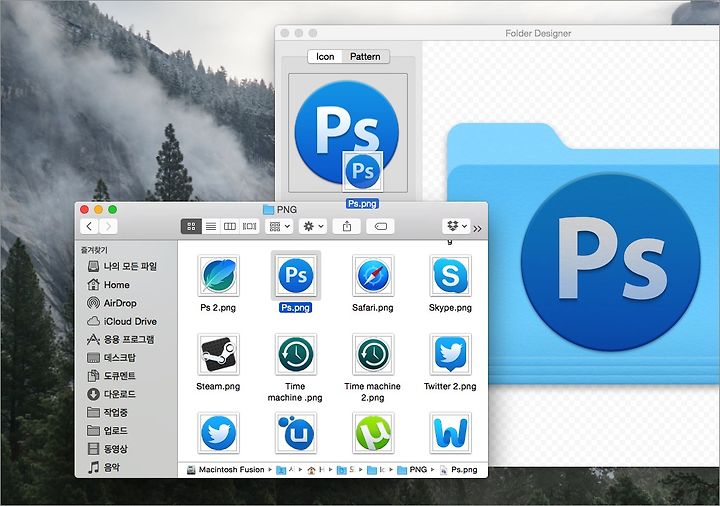Select the blue W icon file
Screen dimensions: 720x506
(x=450, y=433)
